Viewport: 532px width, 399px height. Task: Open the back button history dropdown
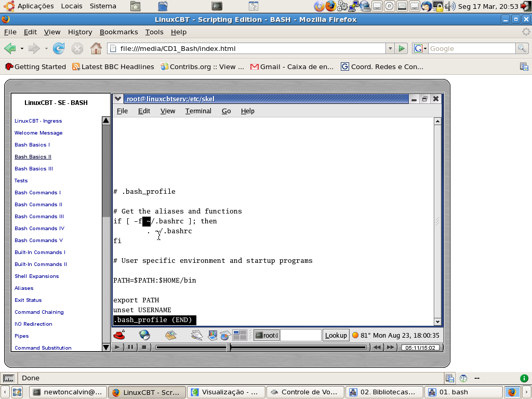pyautogui.click(x=22, y=49)
